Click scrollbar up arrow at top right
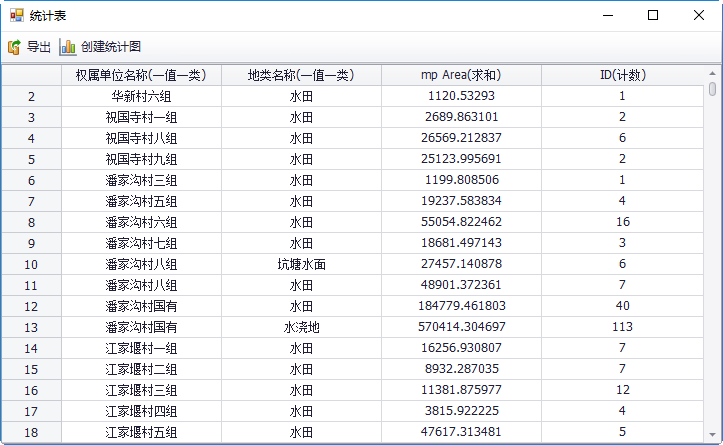 [x=712, y=73]
